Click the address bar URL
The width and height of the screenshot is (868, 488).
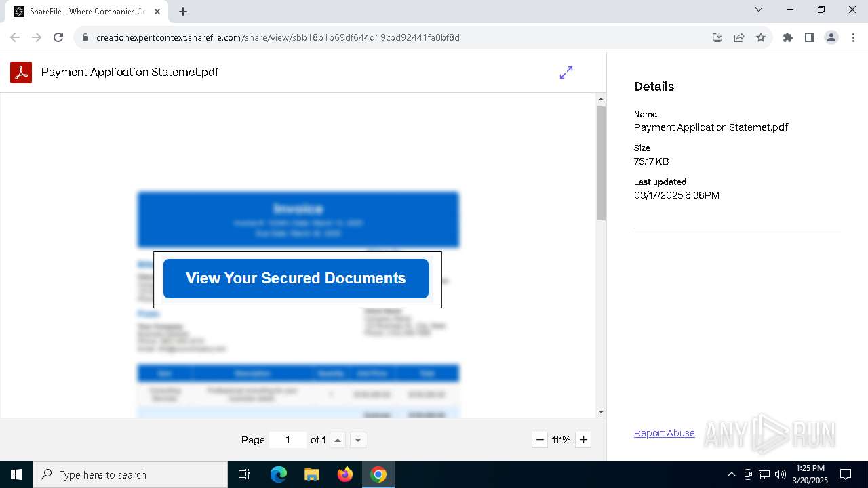pos(278,37)
